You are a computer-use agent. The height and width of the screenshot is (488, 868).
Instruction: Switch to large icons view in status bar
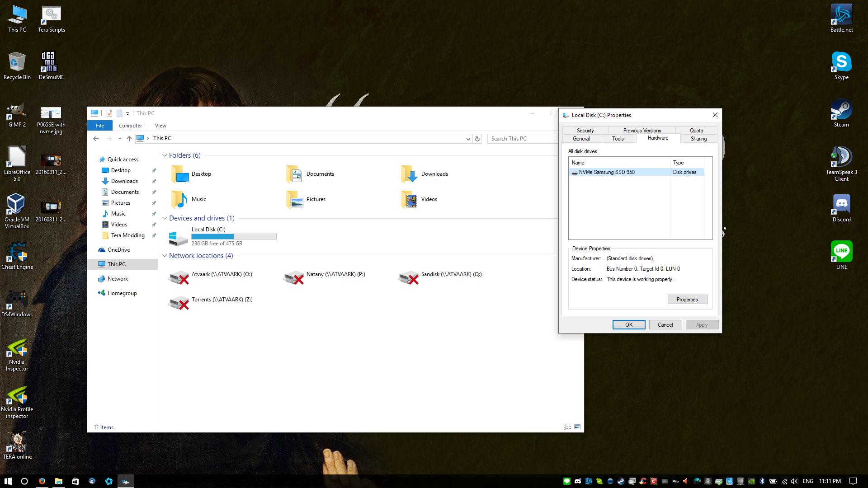click(x=577, y=427)
